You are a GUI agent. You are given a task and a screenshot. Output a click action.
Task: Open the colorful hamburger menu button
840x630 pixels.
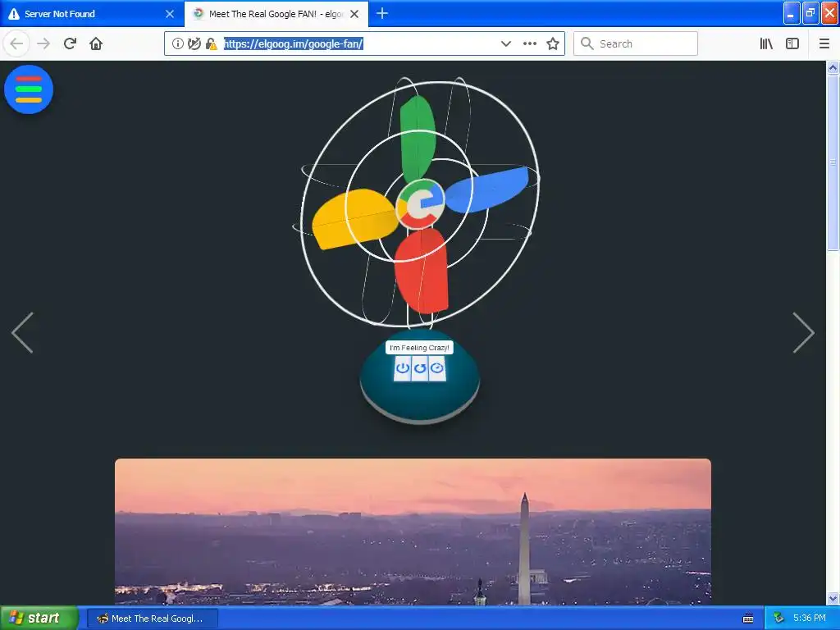tap(29, 89)
